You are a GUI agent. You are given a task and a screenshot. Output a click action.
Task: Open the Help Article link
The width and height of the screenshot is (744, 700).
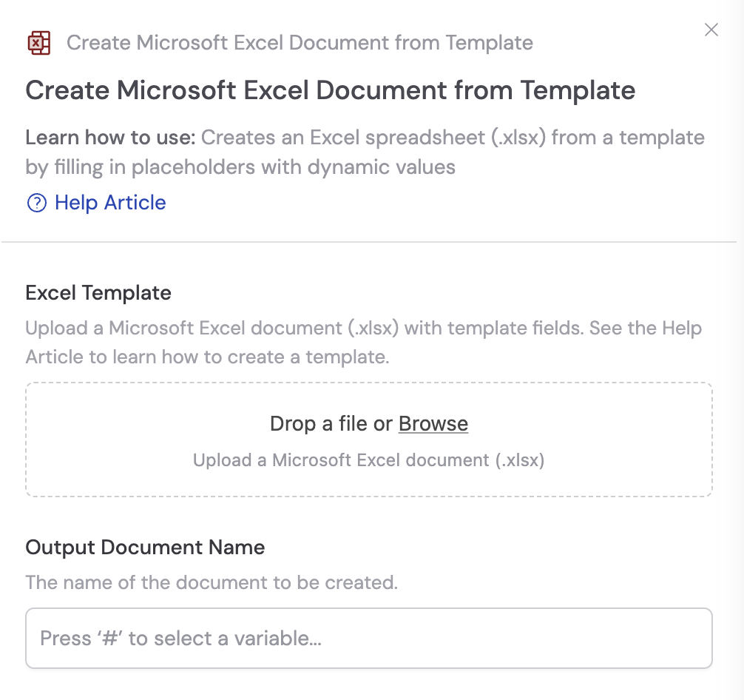(109, 202)
